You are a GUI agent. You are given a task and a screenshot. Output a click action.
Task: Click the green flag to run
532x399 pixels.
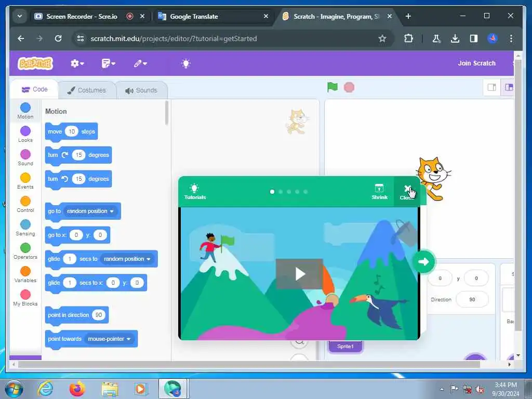point(332,87)
